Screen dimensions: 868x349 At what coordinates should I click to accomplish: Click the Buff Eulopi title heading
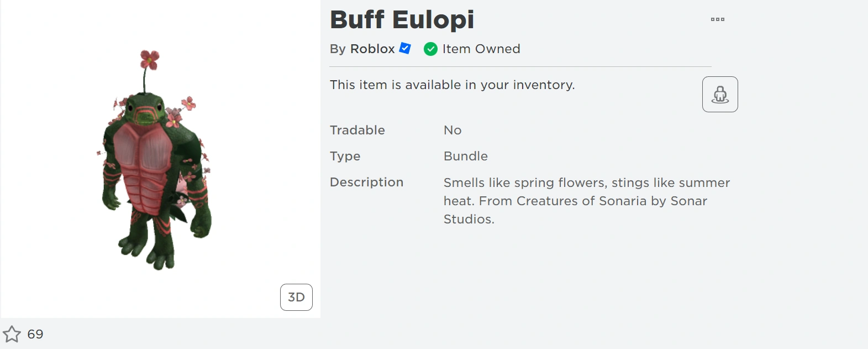402,19
